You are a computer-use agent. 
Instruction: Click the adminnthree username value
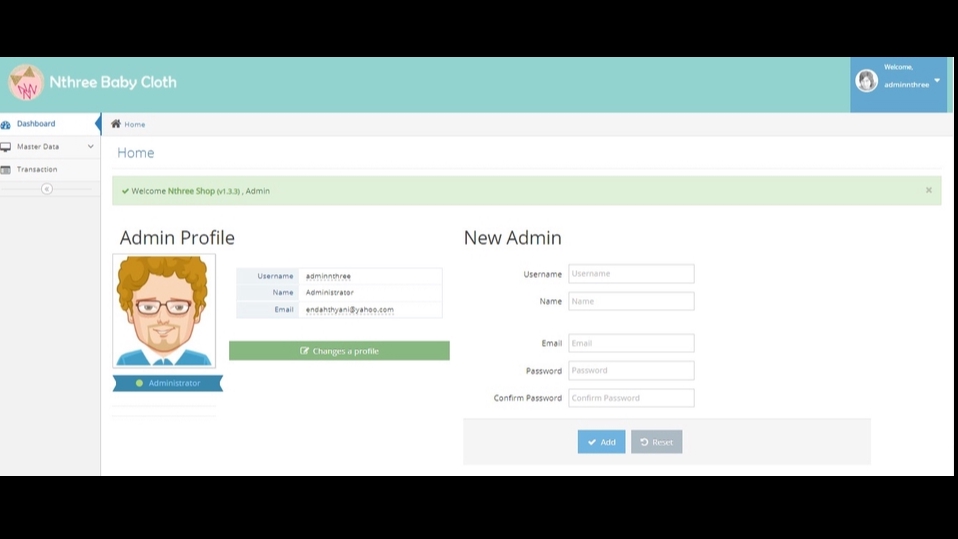click(328, 276)
